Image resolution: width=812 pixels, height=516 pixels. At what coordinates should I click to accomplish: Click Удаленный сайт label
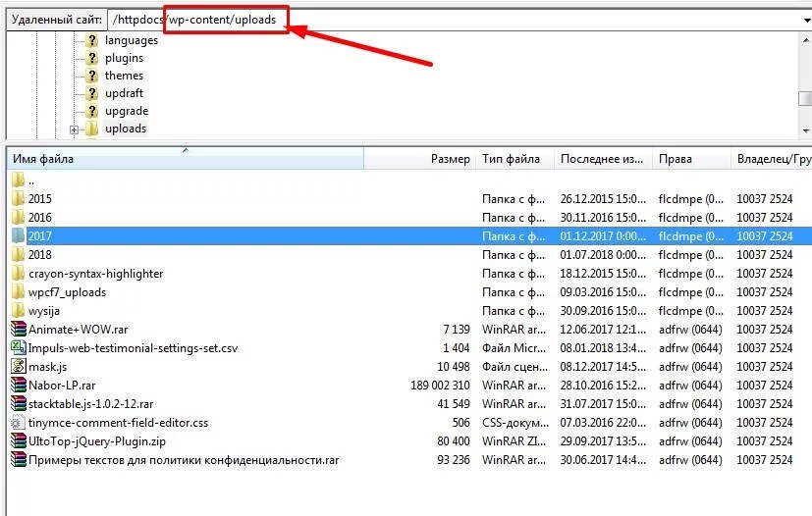(x=56, y=21)
